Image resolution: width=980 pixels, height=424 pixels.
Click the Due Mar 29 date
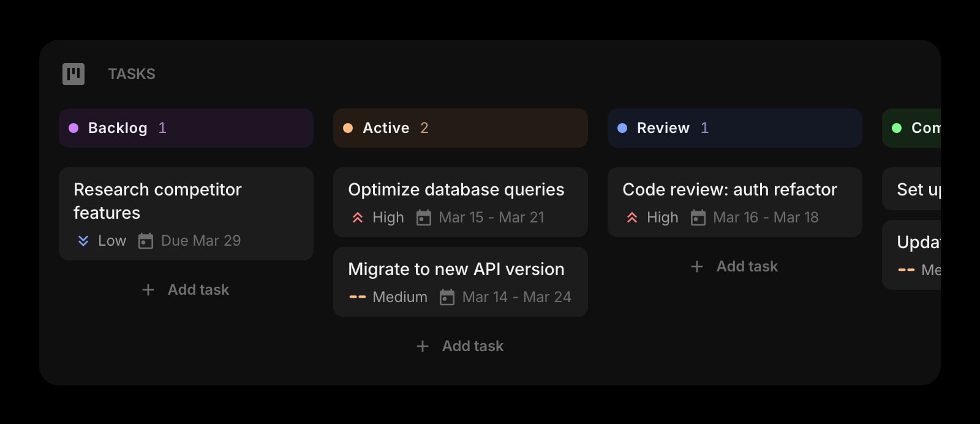click(201, 241)
